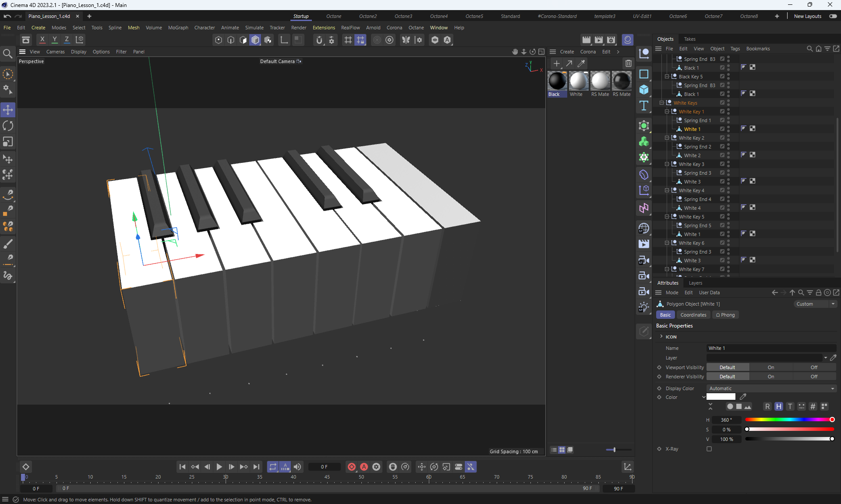
Task: Select the Black material thumbnail
Action: [557, 81]
